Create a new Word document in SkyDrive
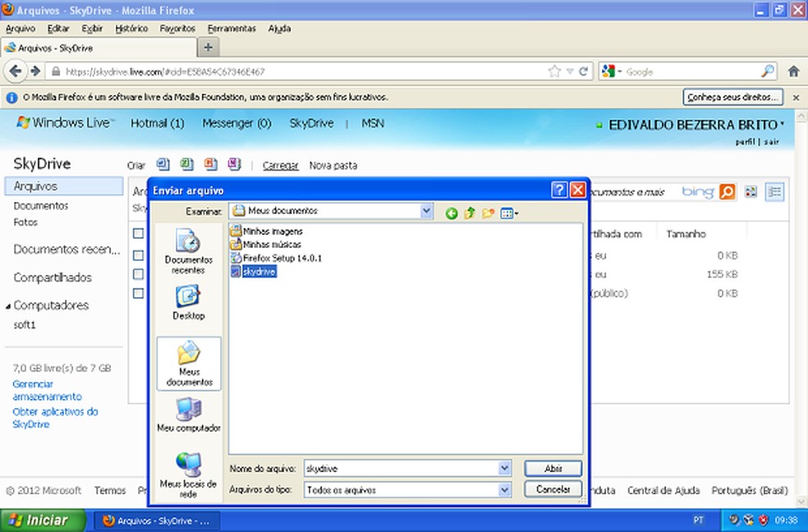This screenshot has width=808, height=532. click(x=163, y=164)
